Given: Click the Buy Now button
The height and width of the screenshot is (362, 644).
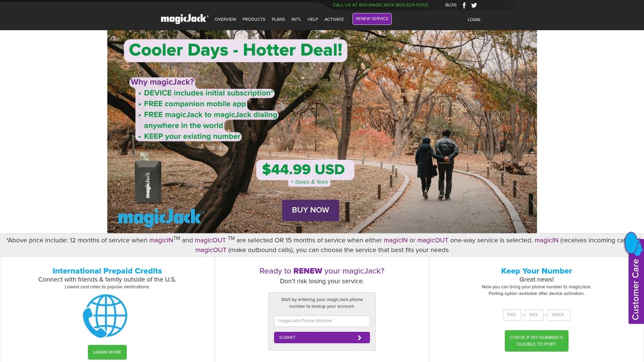Looking at the screenshot, I should (x=310, y=210).
